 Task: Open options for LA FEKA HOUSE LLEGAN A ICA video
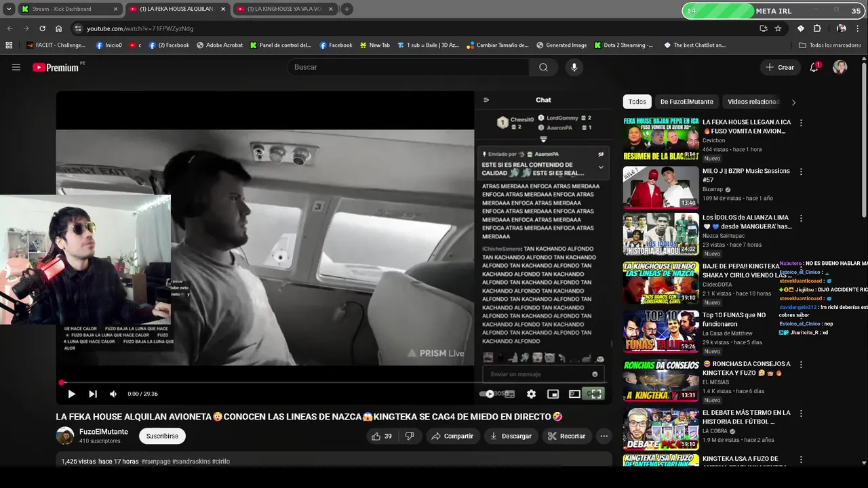pyautogui.click(x=801, y=123)
